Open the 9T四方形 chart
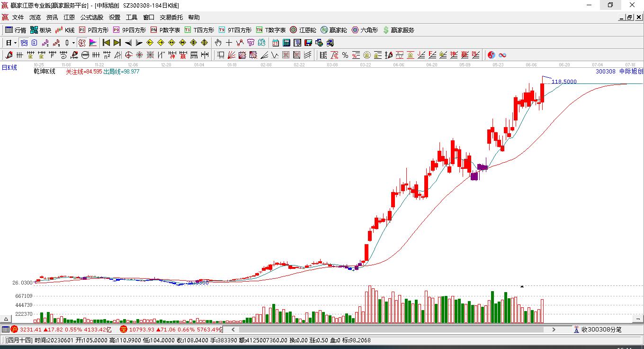 [x=235, y=30]
